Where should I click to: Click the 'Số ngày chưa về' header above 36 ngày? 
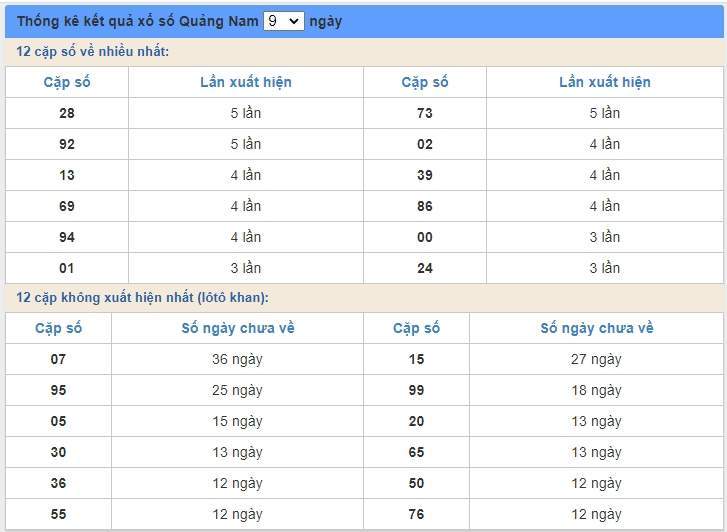[x=238, y=328]
